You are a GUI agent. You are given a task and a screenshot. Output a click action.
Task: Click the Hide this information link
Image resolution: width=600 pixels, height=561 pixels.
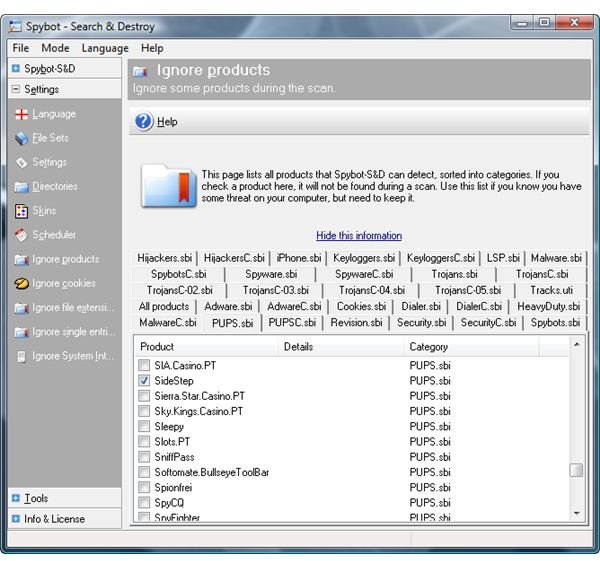[359, 235]
